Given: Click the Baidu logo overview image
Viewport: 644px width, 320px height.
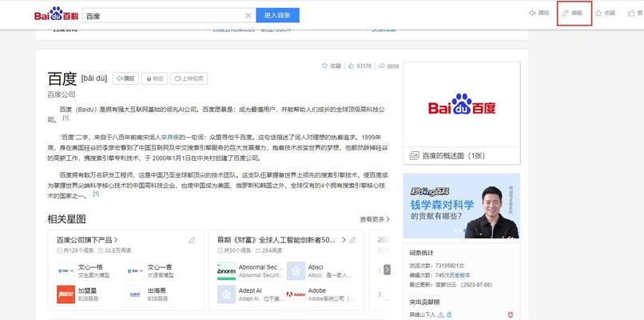Looking at the screenshot, I should [462, 105].
